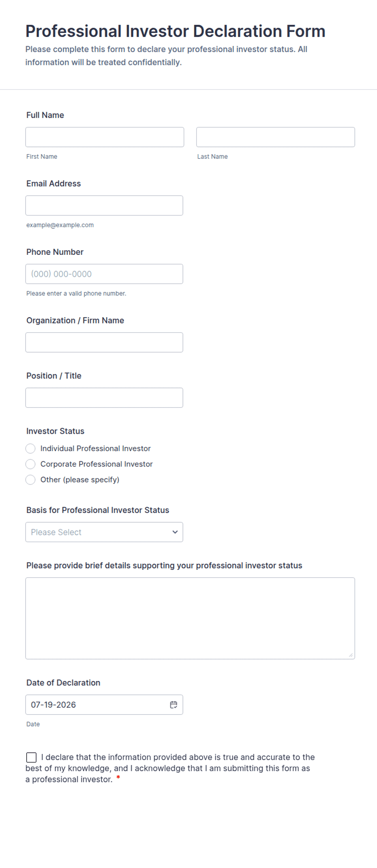Select Individual Professional Investor radio option
Screen dimensions: 377x868
(x=30, y=448)
